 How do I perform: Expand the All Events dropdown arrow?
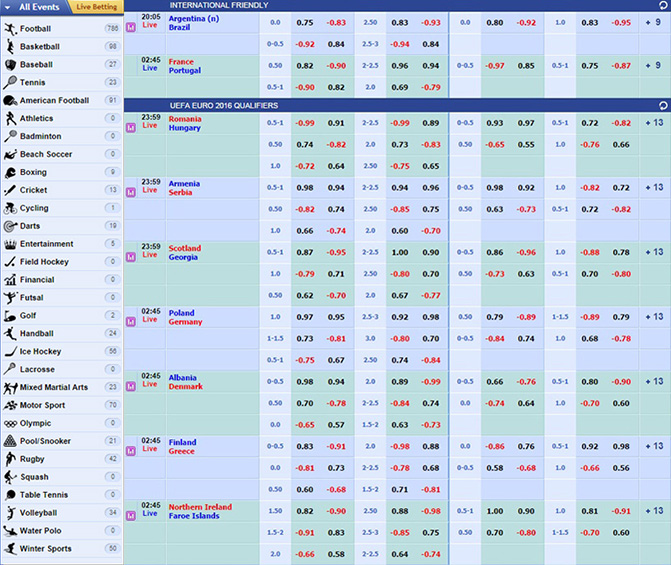point(8,7)
